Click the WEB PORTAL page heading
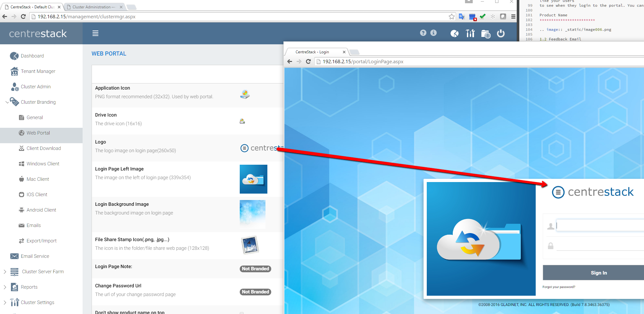Image resolution: width=644 pixels, height=314 pixels. [x=109, y=54]
